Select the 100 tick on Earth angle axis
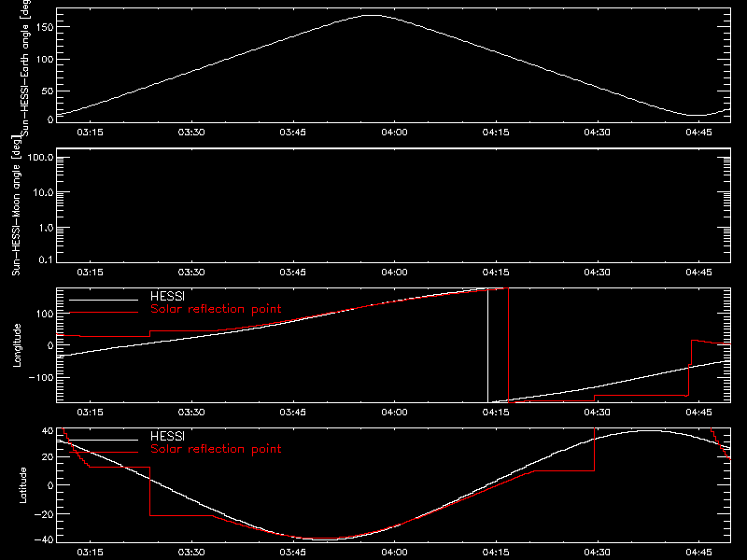 pos(44,59)
